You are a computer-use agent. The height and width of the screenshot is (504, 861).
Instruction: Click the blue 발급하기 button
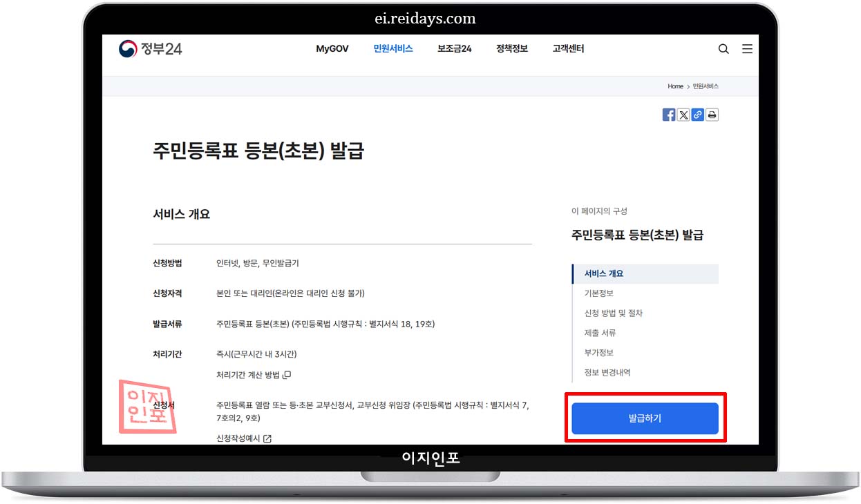click(645, 418)
